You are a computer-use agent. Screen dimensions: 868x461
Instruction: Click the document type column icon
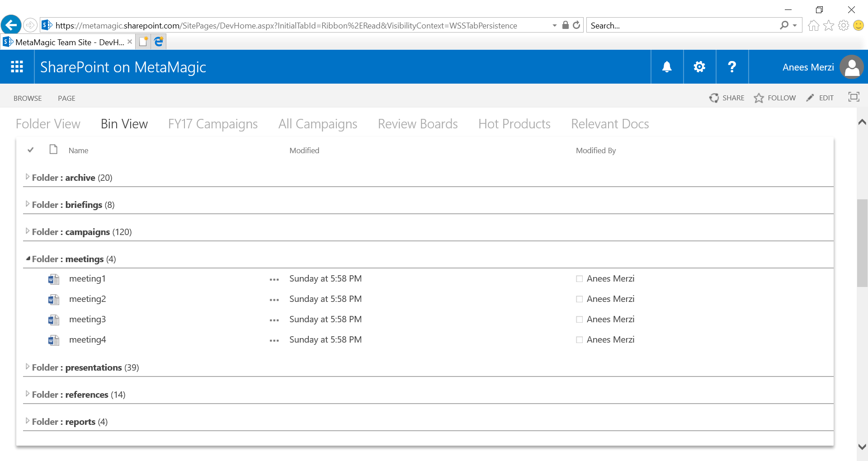click(53, 150)
